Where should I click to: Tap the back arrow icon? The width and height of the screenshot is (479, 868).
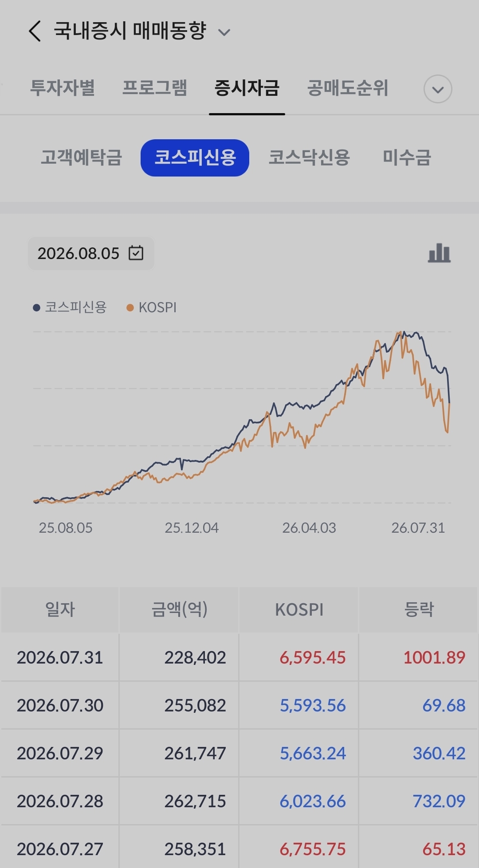point(35,31)
